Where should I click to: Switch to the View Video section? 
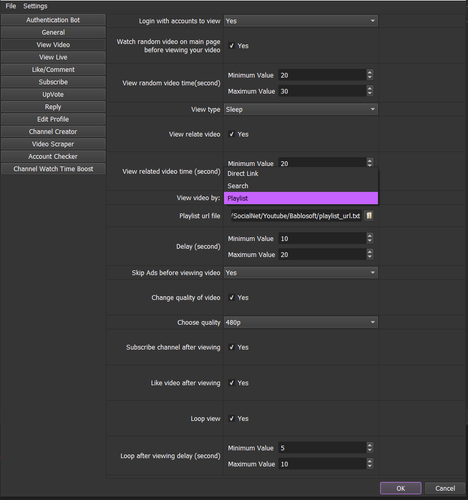[53, 45]
